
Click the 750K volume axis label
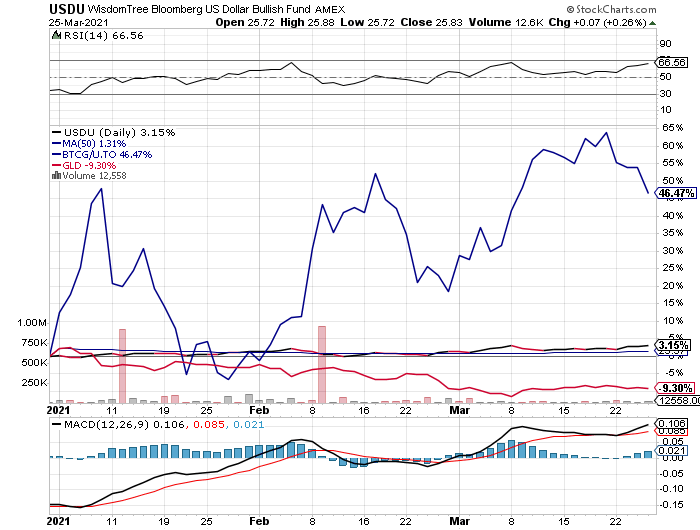[x=34, y=342]
